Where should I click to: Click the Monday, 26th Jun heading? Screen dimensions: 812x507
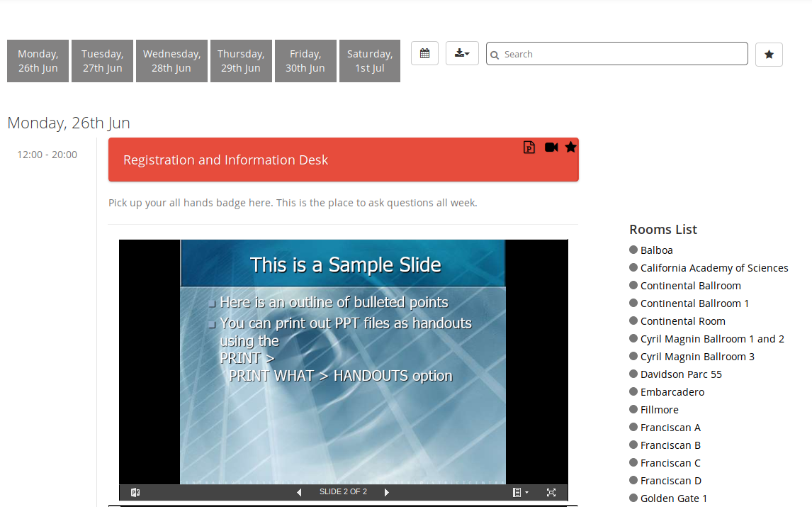68,123
